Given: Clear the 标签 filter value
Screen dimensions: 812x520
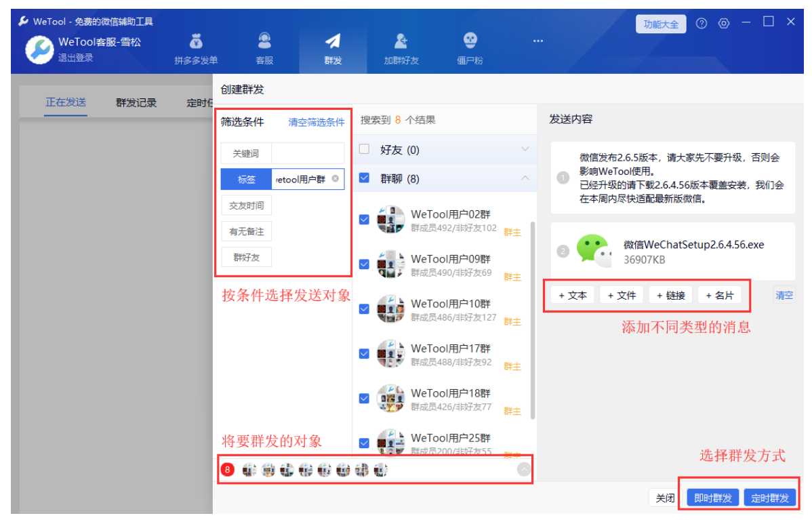Looking at the screenshot, I should coord(335,179).
